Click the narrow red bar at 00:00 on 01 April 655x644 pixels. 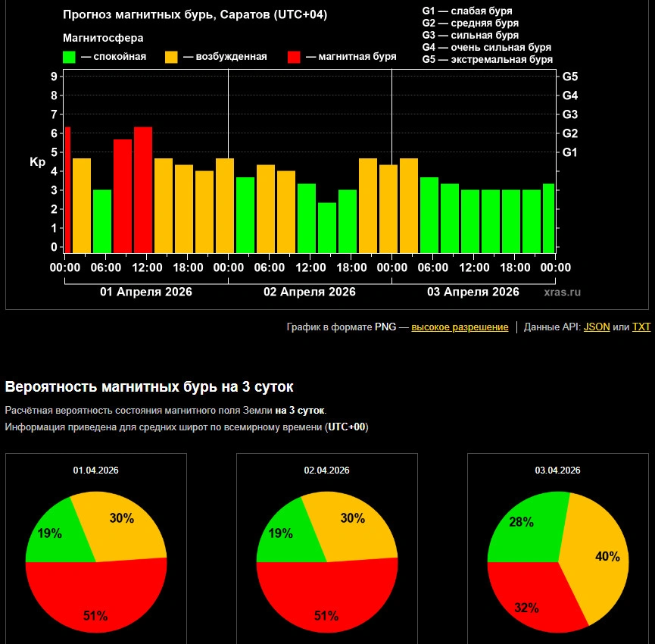(67, 189)
